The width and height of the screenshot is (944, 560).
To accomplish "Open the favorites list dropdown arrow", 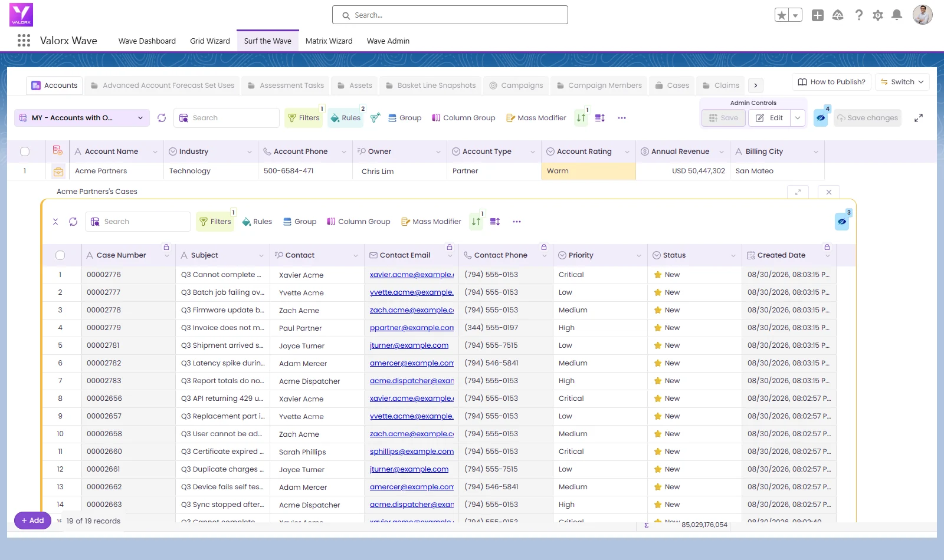I will (796, 15).
